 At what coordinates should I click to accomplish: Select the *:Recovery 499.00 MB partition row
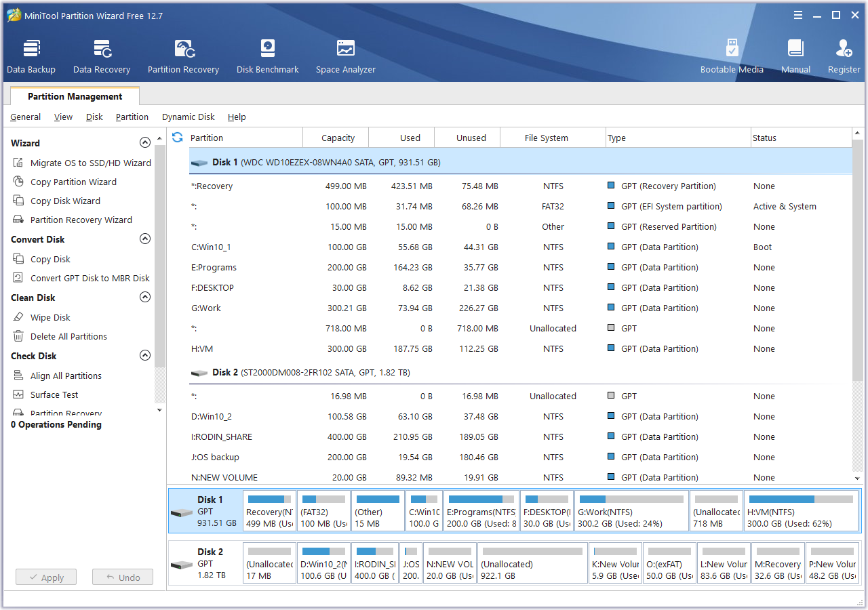tap(520, 186)
